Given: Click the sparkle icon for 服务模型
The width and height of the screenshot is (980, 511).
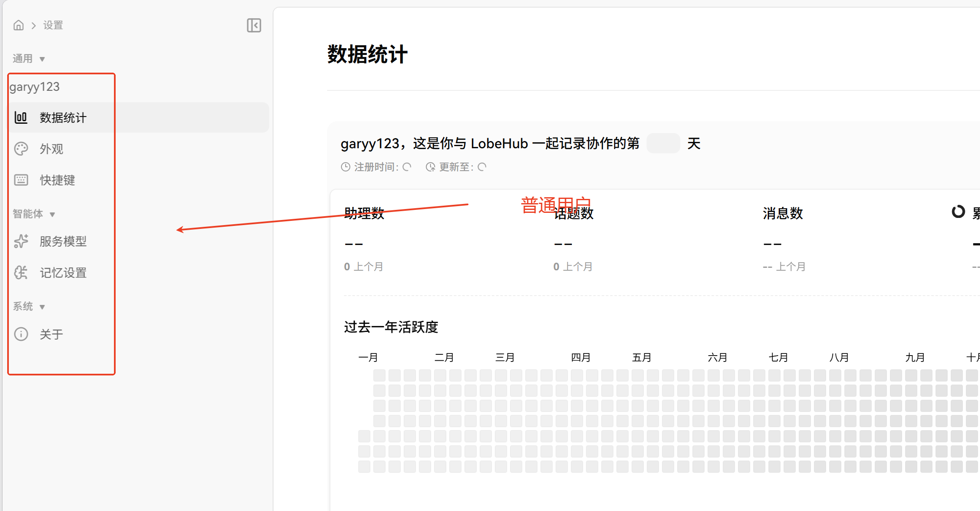Looking at the screenshot, I should (21, 241).
